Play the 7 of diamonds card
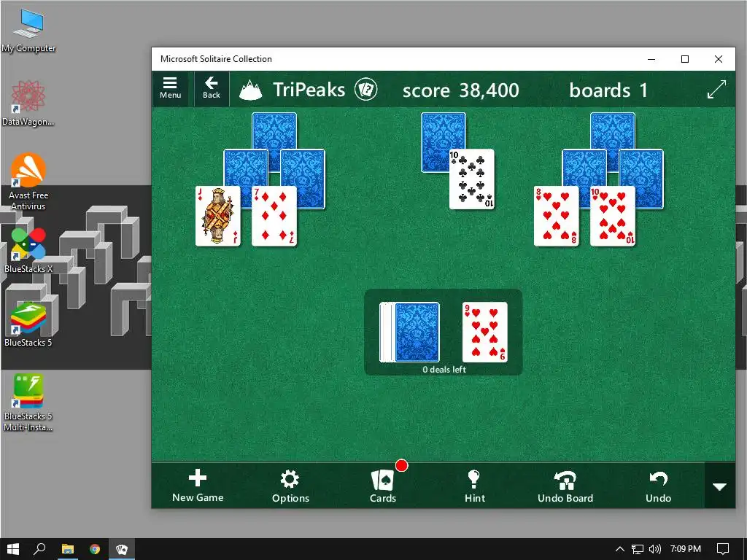This screenshot has height=560, width=747. 274,216
